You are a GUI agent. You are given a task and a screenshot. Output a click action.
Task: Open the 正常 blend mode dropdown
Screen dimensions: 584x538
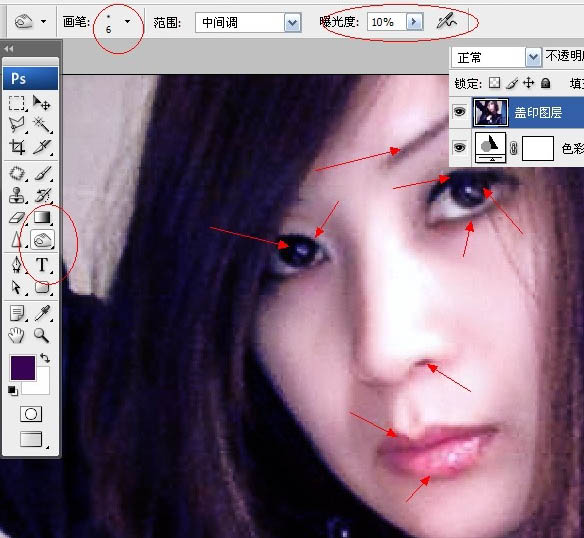click(x=534, y=57)
